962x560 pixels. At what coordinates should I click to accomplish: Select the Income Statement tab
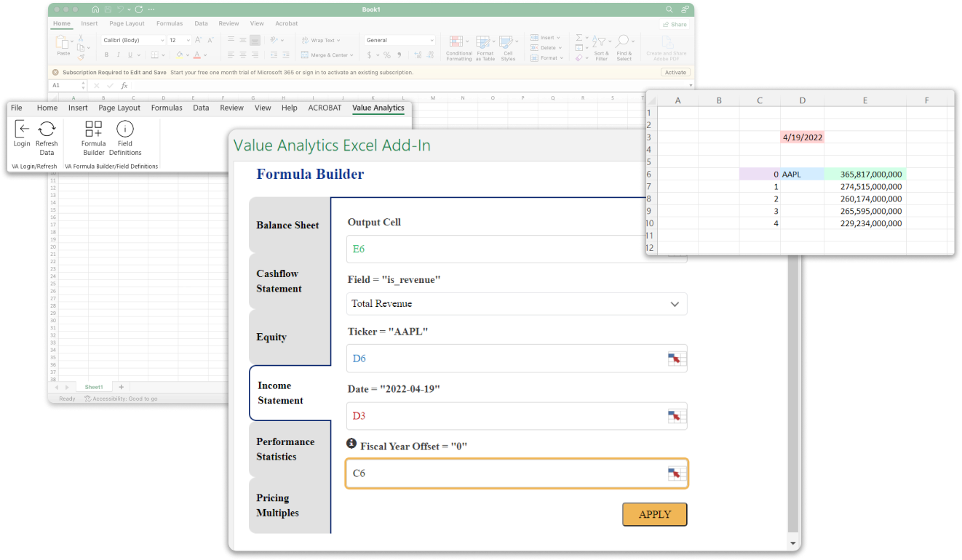click(290, 393)
